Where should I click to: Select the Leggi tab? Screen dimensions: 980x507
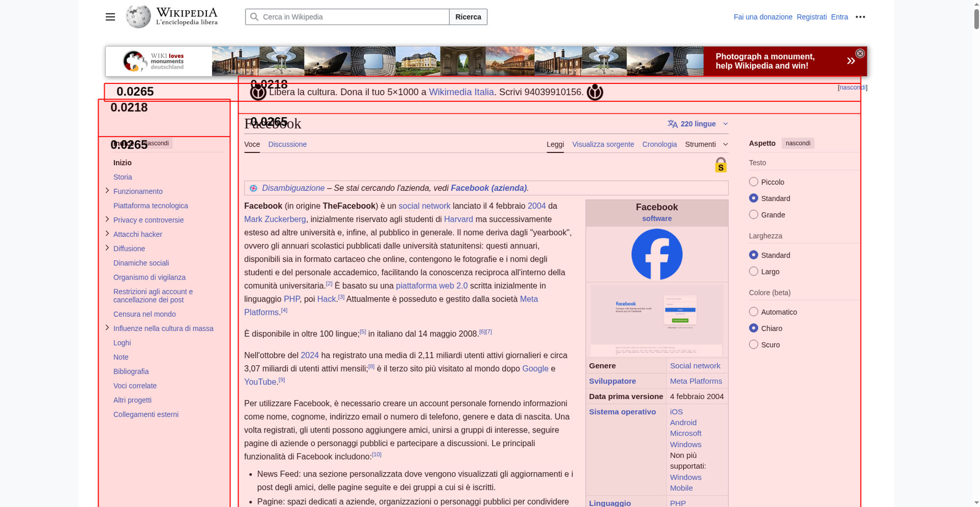(555, 144)
